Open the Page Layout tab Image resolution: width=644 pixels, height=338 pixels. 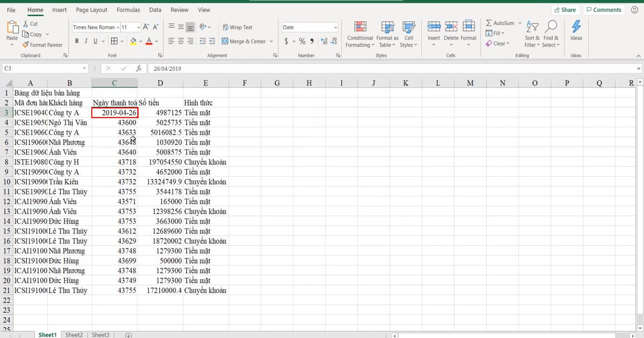click(x=92, y=9)
